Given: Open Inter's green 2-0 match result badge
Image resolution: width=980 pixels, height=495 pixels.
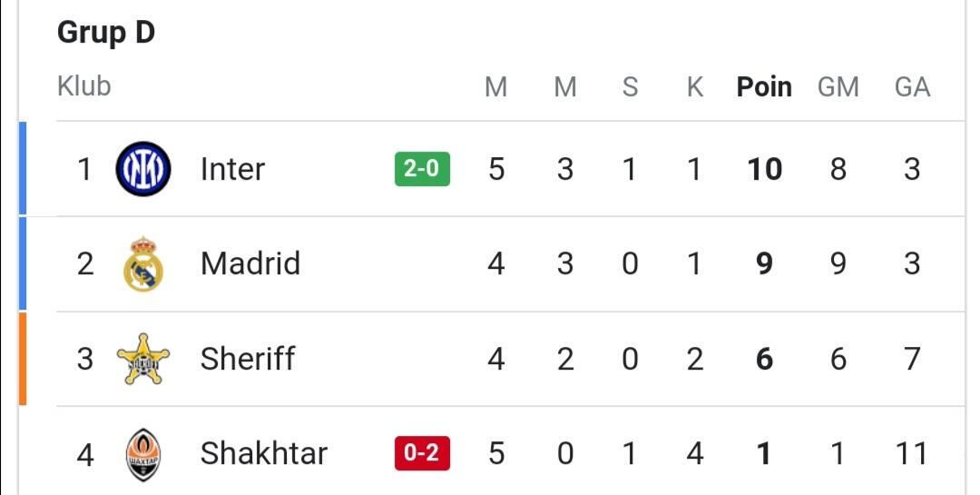Looking at the screenshot, I should (x=422, y=169).
